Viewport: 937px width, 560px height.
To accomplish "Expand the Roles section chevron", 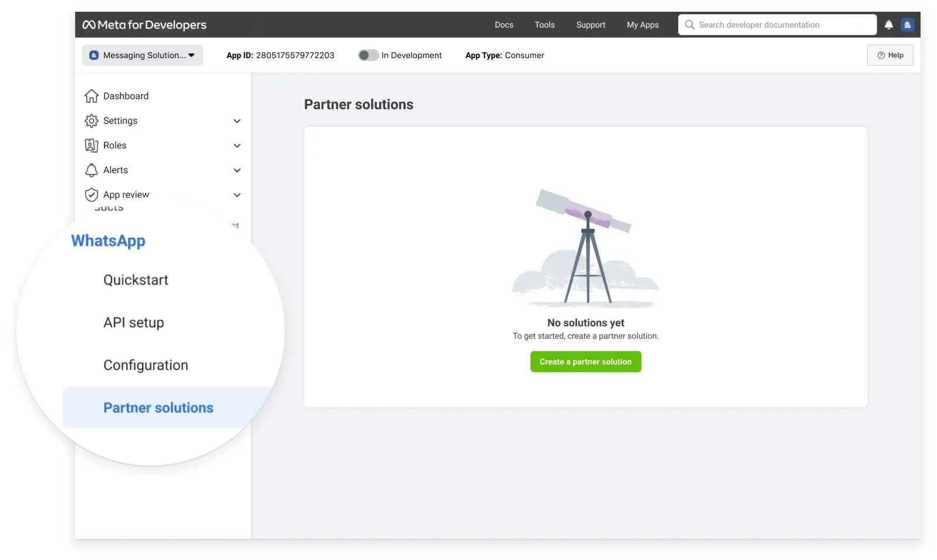I will pos(237,146).
